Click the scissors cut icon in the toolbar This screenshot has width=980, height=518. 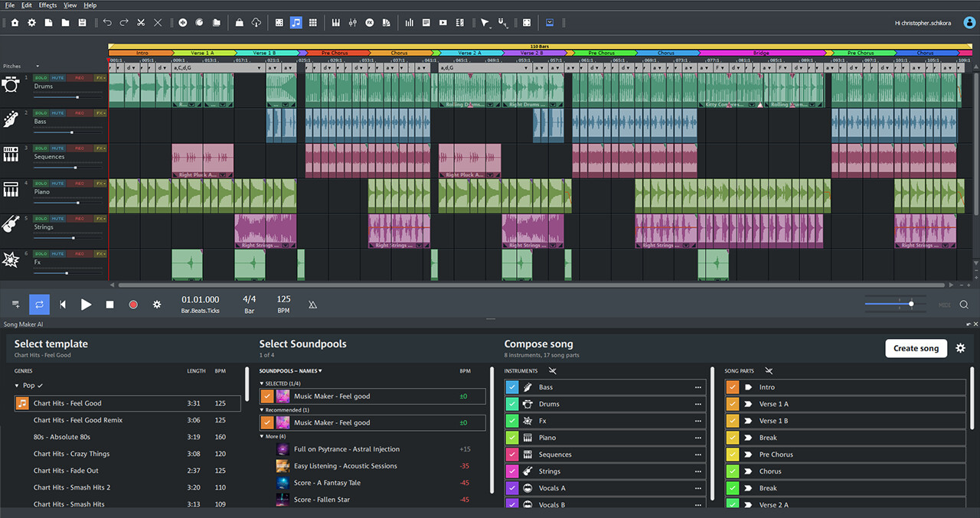point(141,22)
